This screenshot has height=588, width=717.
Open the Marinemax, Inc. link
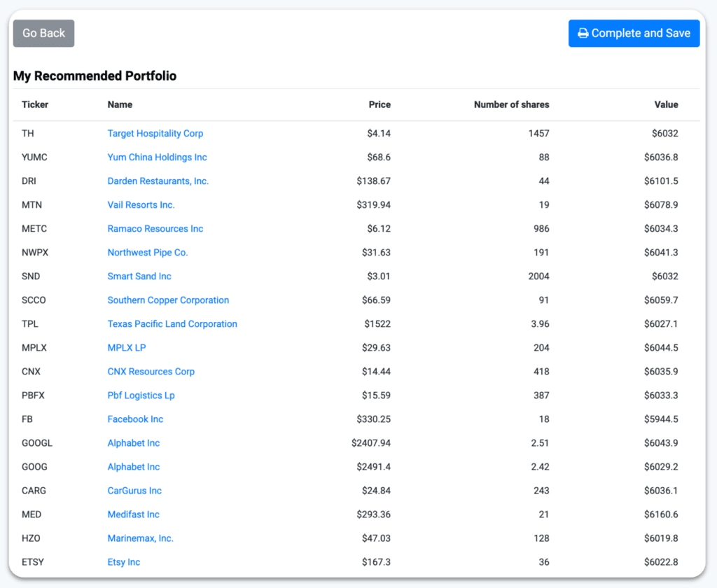point(140,538)
